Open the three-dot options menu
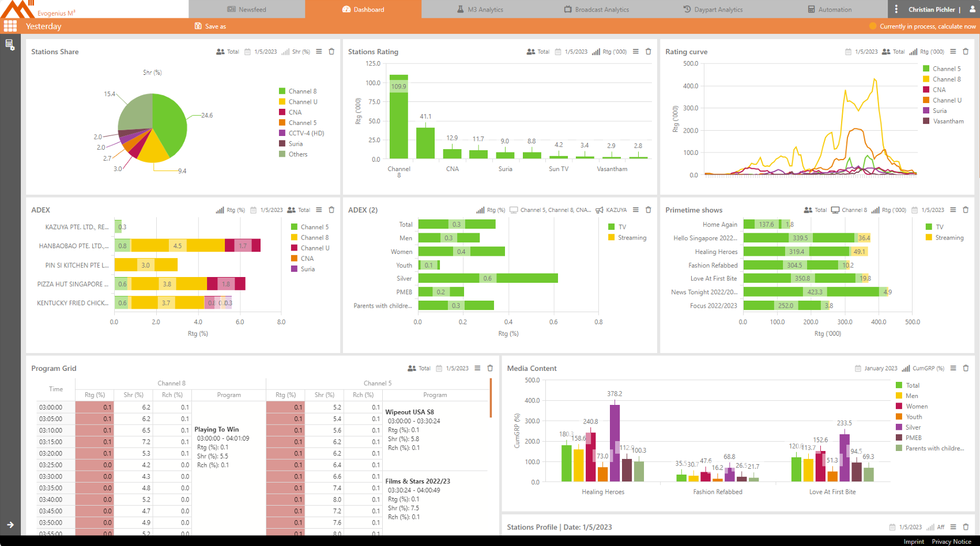The image size is (980, 546). (x=896, y=9)
